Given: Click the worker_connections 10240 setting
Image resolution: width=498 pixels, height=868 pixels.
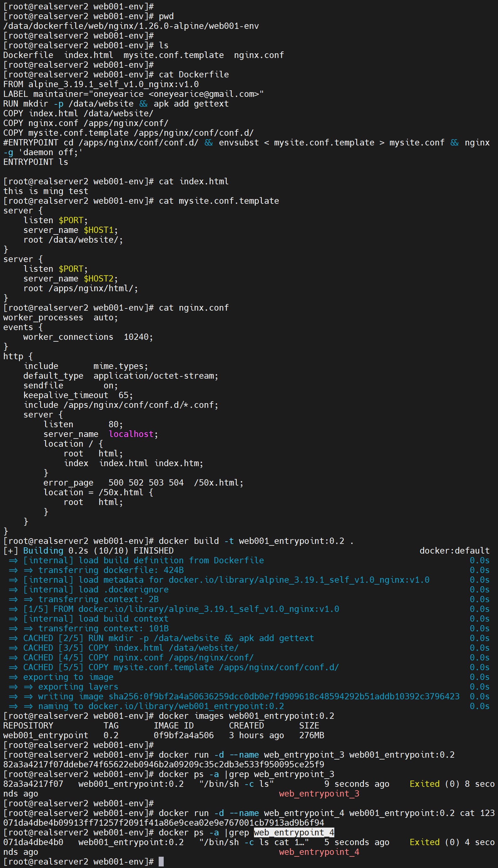Looking at the screenshot, I should (88, 337).
